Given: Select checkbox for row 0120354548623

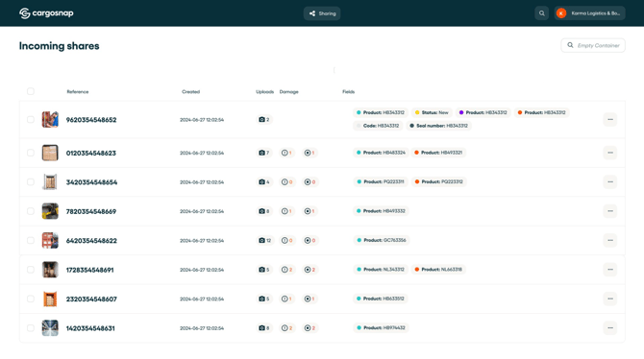Looking at the screenshot, I should click(31, 153).
